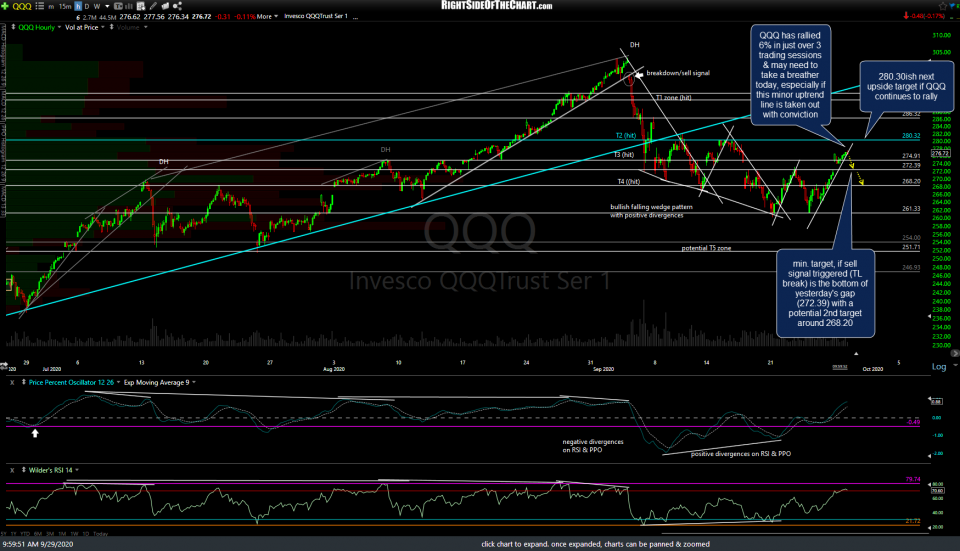Click the 280.32 price level label

911,136
